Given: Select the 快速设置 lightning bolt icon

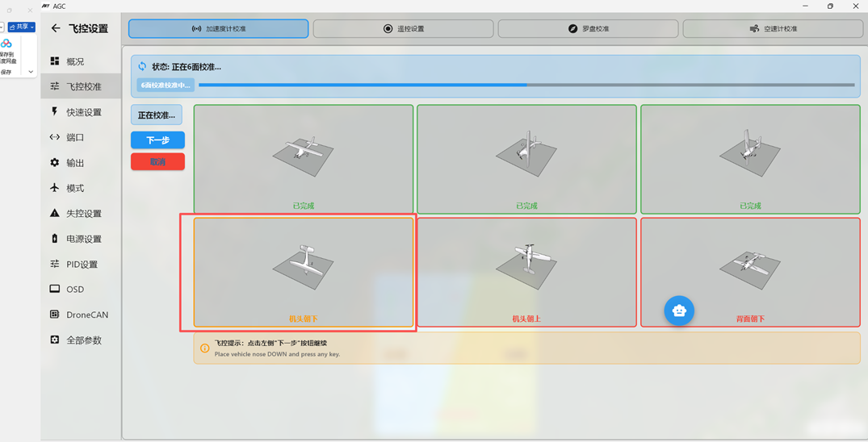Looking at the screenshot, I should tap(55, 112).
